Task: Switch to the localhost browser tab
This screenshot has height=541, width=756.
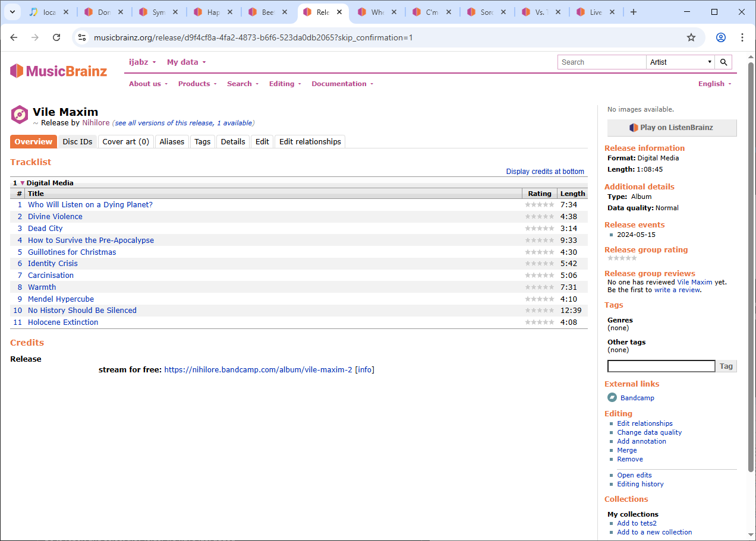Action: tap(49, 12)
